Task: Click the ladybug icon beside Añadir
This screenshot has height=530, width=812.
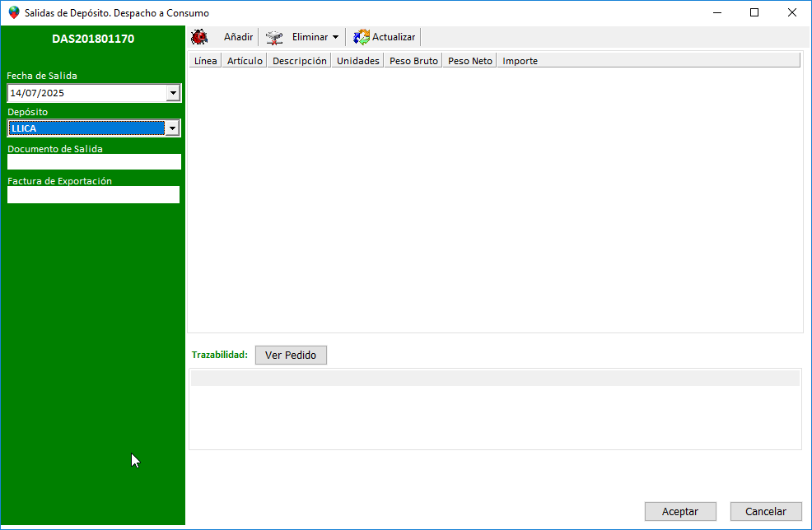Action: point(199,37)
